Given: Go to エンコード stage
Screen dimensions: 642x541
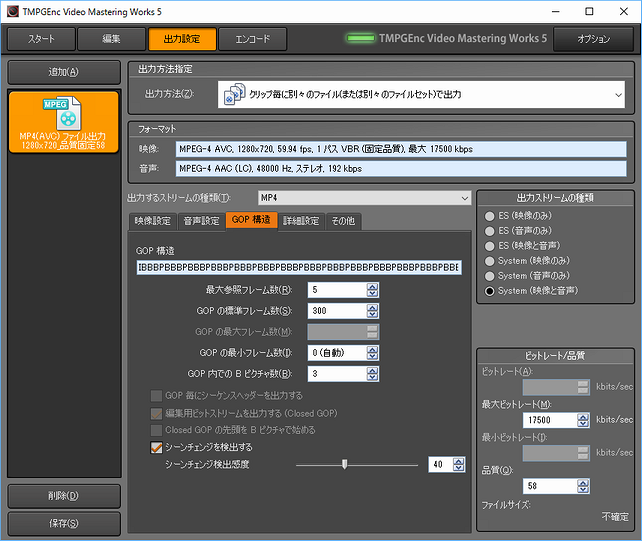Looking at the screenshot, I should click(x=253, y=39).
